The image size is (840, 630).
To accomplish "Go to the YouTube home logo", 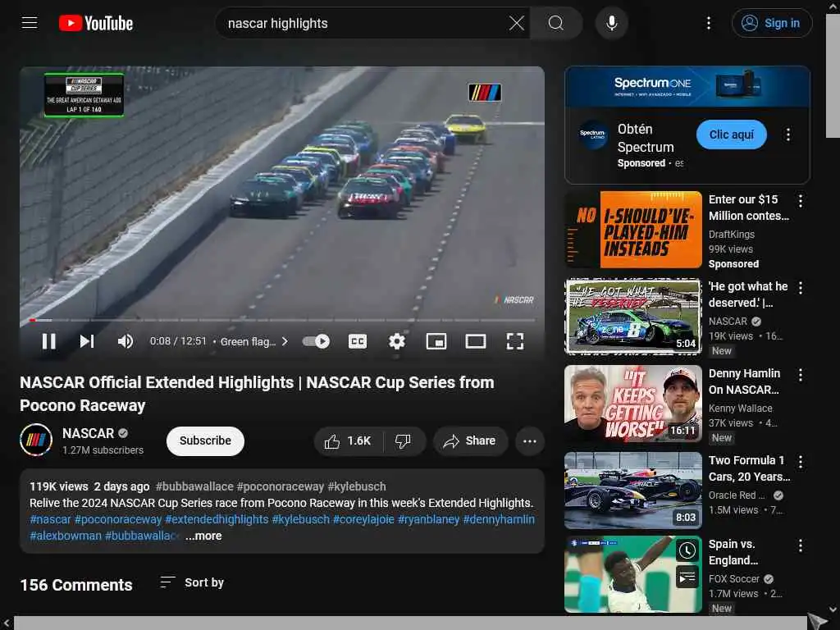I will 96,23.
